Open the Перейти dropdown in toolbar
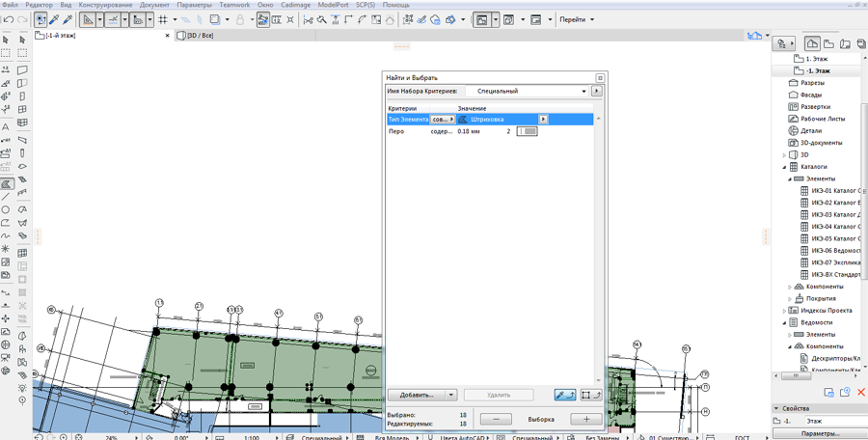 tap(578, 20)
